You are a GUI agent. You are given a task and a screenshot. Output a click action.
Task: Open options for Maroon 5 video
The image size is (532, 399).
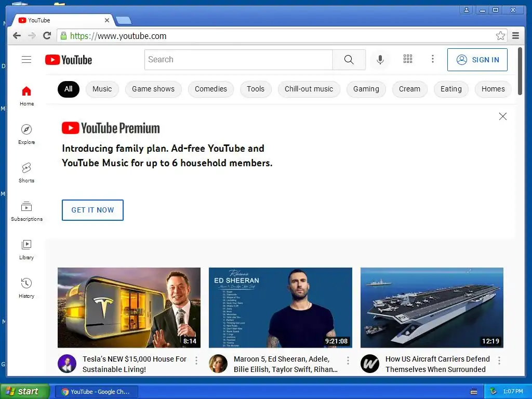(348, 361)
